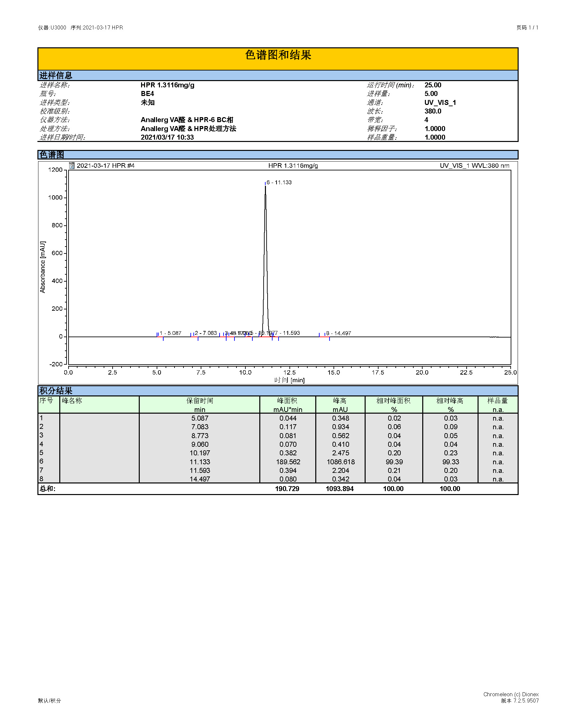Click the y-axis label "Absorbance [mAU]"
The width and height of the screenshot is (563, 728).
43,267
